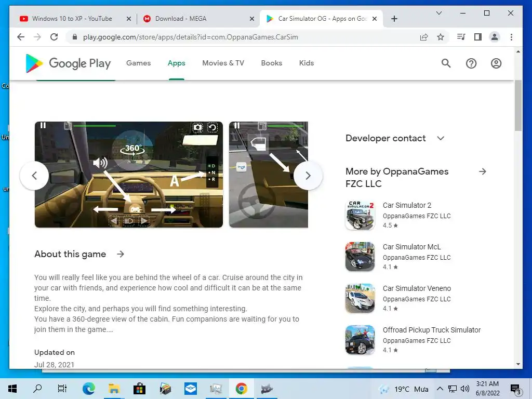Click the lock site info icon
The height and width of the screenshot is (399, 532).
click(x=75, y=37)
